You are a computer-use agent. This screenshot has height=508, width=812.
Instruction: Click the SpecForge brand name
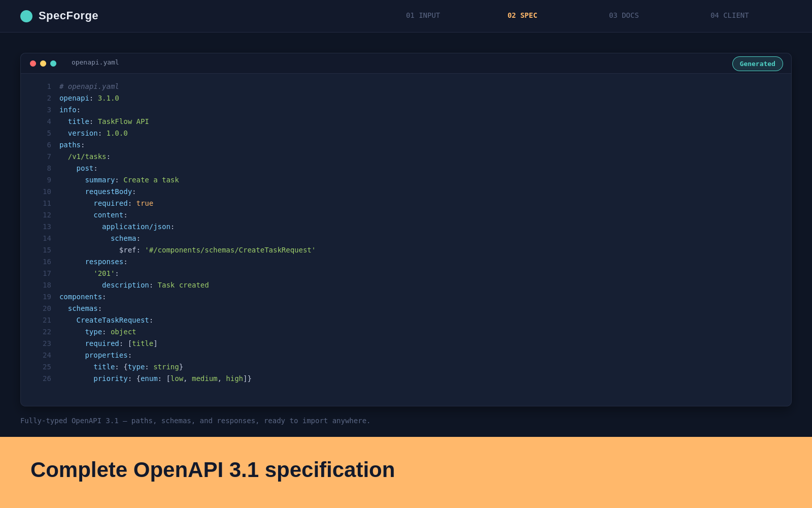pyautogui.click(x=69, y=16)
